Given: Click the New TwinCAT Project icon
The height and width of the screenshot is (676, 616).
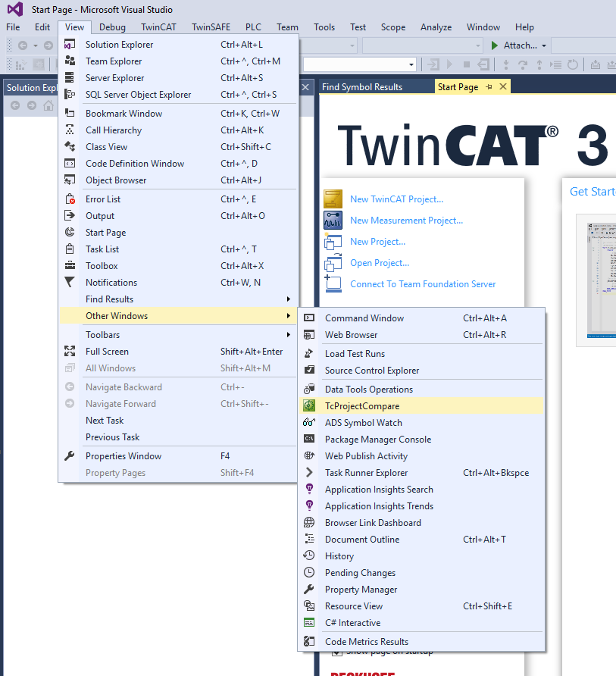Looking at the screenshot, I should (333, 199).
